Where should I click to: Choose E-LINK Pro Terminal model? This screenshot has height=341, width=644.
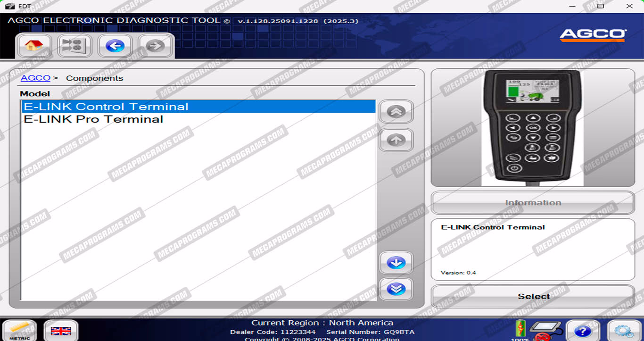93,119
